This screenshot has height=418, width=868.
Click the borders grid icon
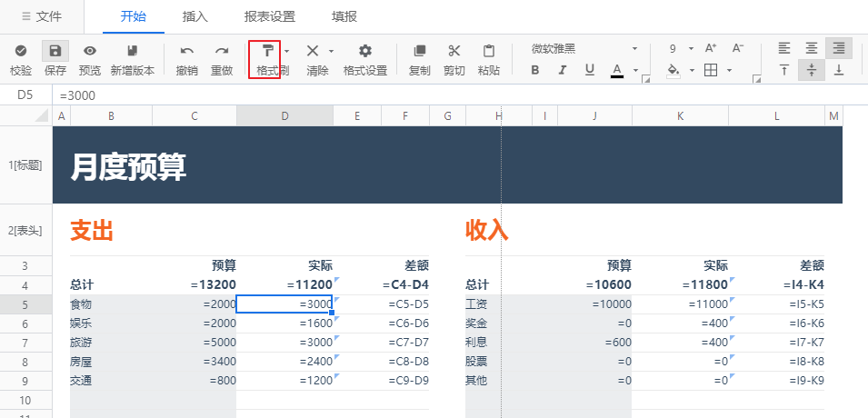[710, 70]
